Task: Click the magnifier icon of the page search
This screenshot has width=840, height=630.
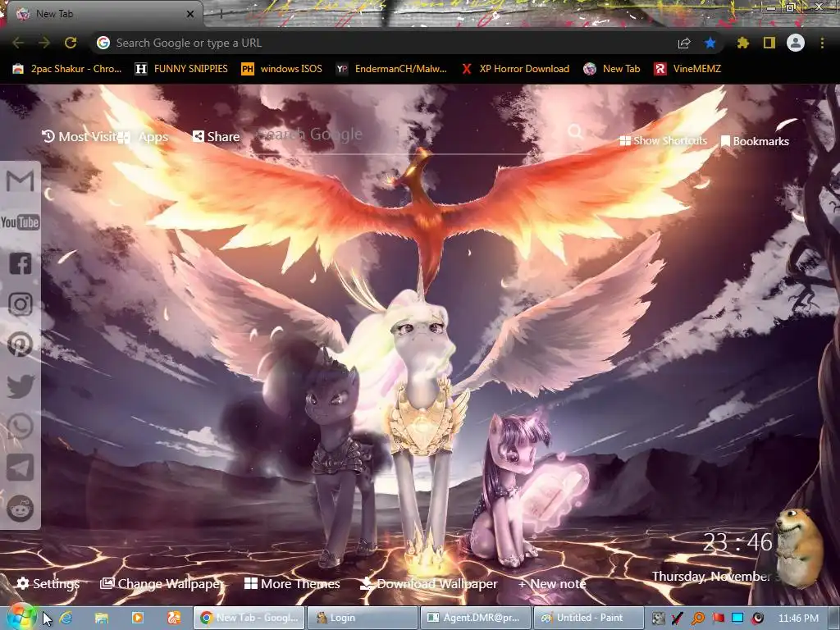Action: pos(575,130)
